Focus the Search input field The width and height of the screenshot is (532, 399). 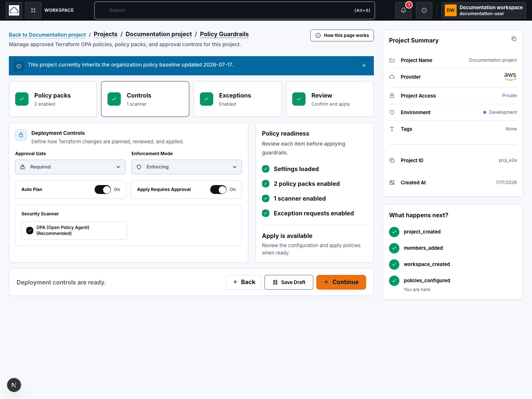[235, 10]
